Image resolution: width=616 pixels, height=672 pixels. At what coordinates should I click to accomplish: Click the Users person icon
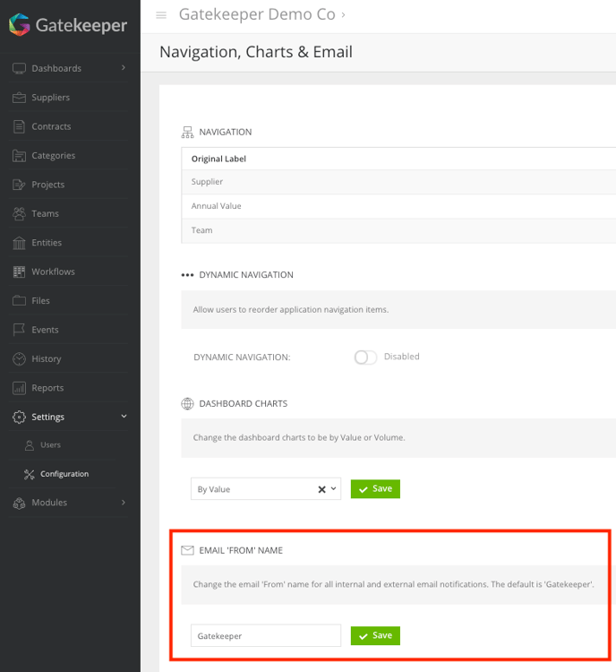click(x=30, y=445)
